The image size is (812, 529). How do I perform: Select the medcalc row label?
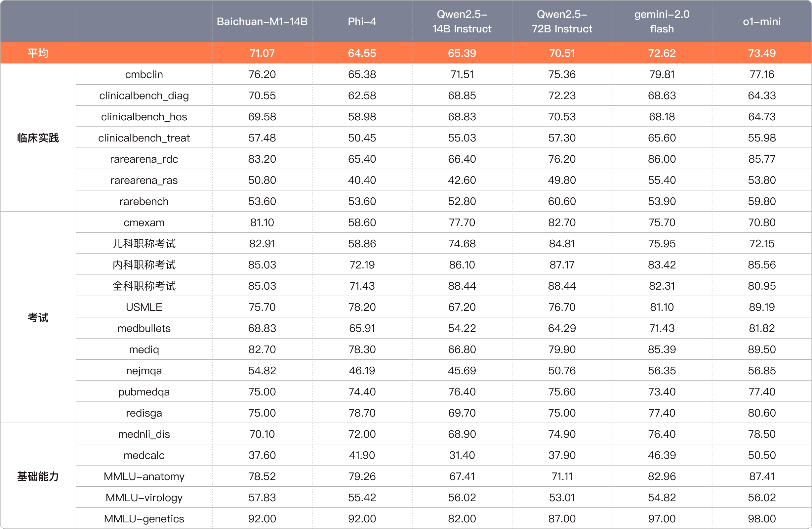(144, 455)
